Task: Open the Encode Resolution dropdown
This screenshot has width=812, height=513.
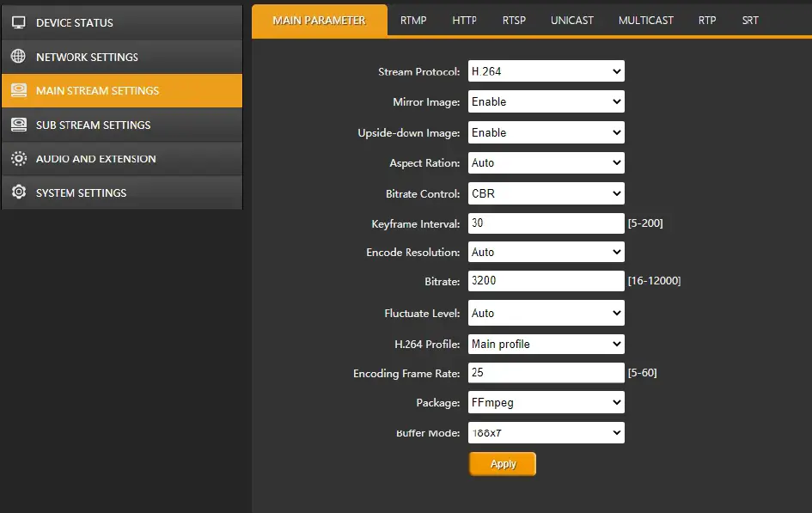Action: (x=546, y=252)
